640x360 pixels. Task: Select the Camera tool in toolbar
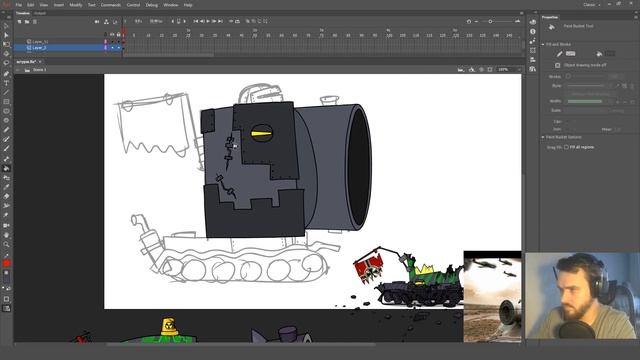(x=6, y=225)
